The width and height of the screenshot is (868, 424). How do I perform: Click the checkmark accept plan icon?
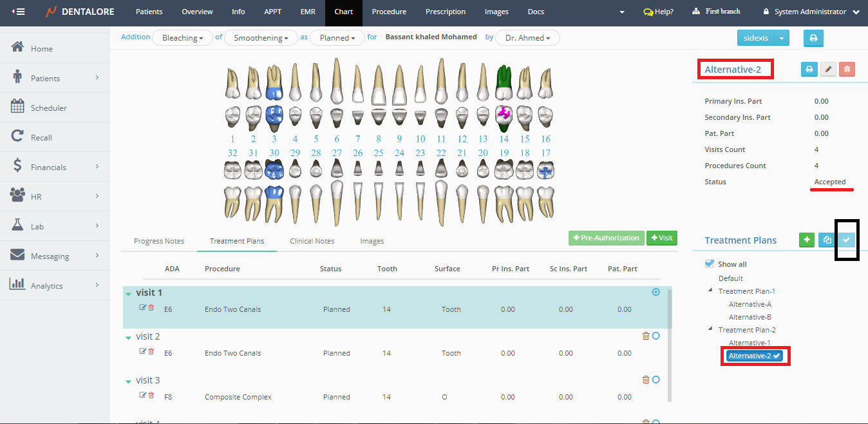pos(847,240)
